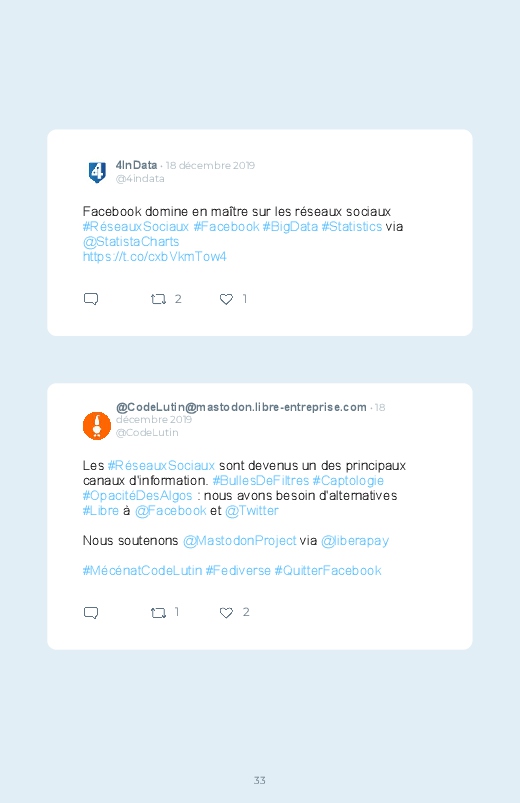Select the #BigData hashtag

290,226
